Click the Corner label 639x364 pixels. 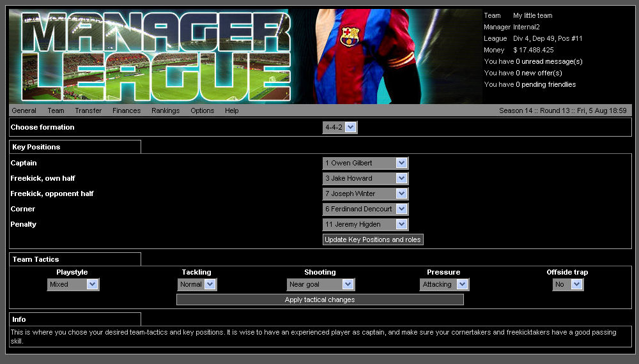coord(23,209)
